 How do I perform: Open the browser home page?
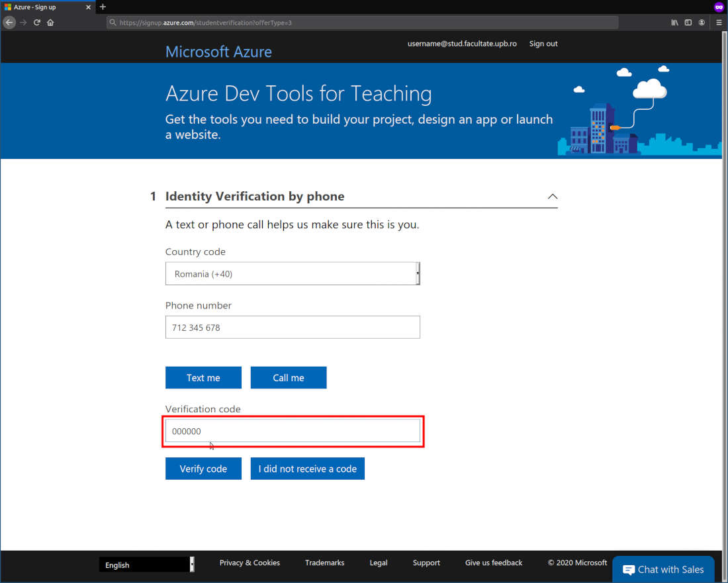point(51,22)
